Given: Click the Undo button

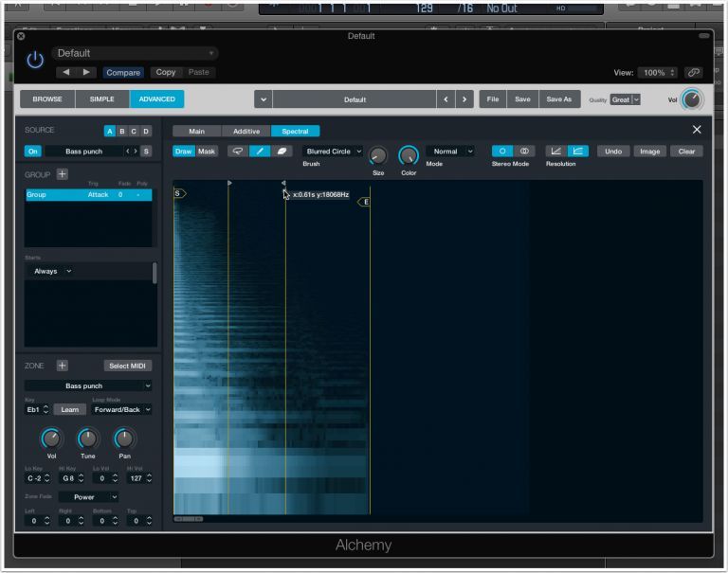Looking at the screenshot, I should point(613,152).
